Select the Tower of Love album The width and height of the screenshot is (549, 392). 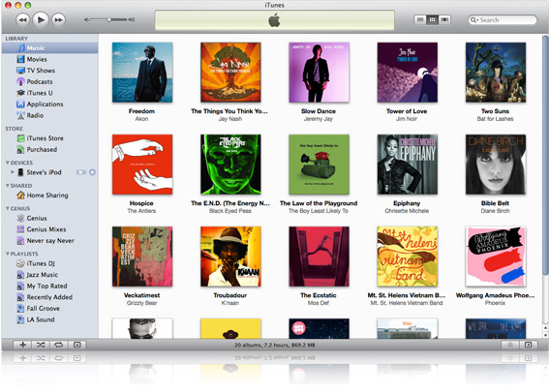[408, 73]
